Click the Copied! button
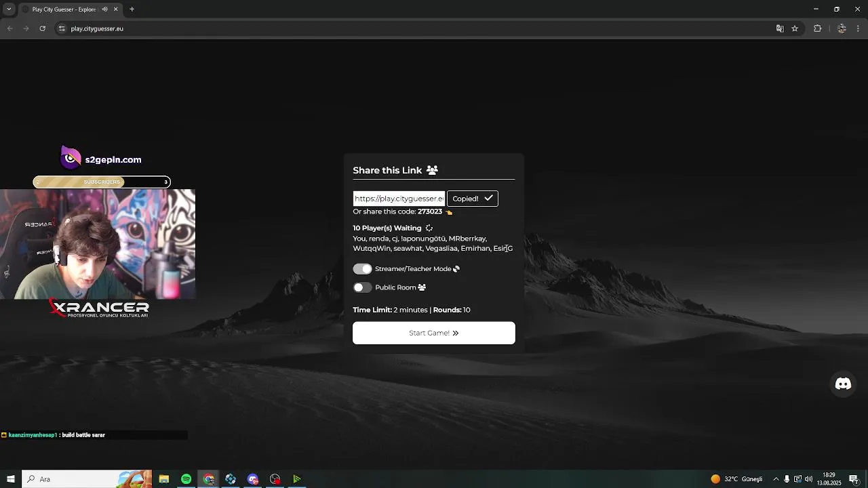 [x=473, y=199]
